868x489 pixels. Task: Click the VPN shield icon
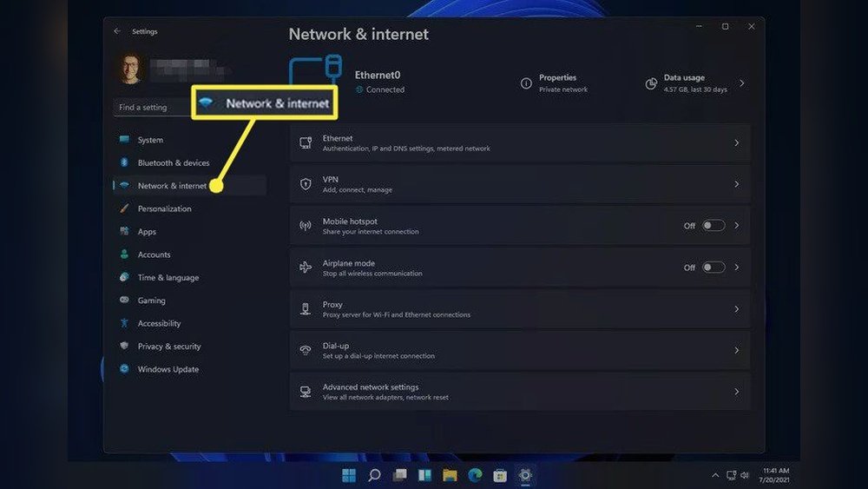pos(306,184)
